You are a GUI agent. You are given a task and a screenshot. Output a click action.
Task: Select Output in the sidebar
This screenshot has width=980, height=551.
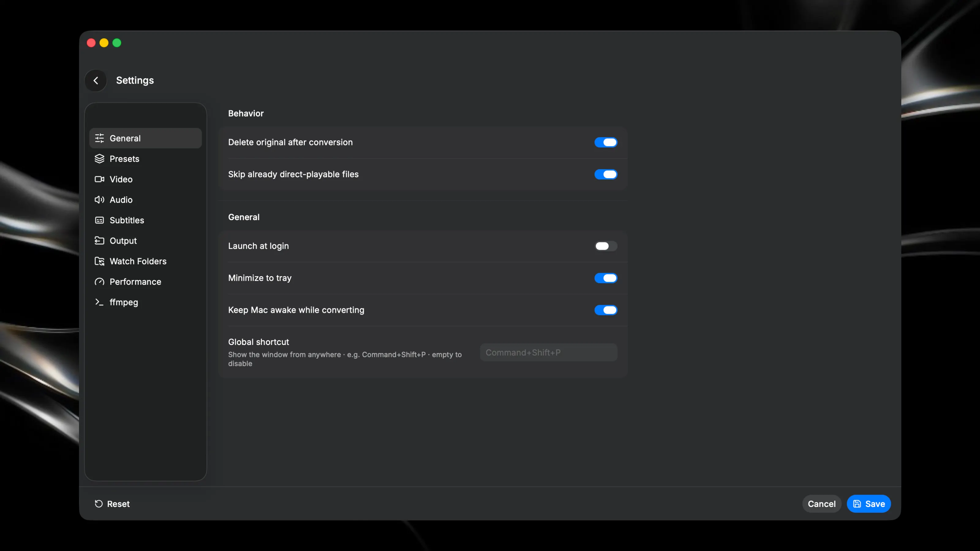click(x=145, y=241)
